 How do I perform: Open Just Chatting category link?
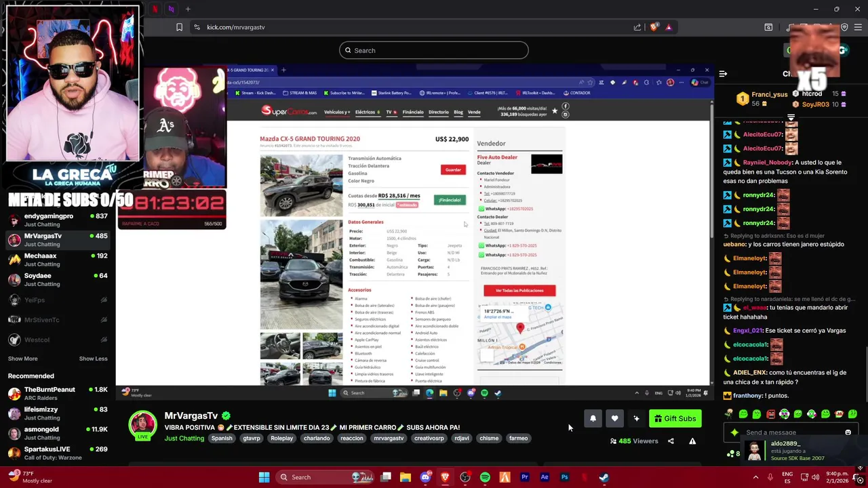point(184,439)
